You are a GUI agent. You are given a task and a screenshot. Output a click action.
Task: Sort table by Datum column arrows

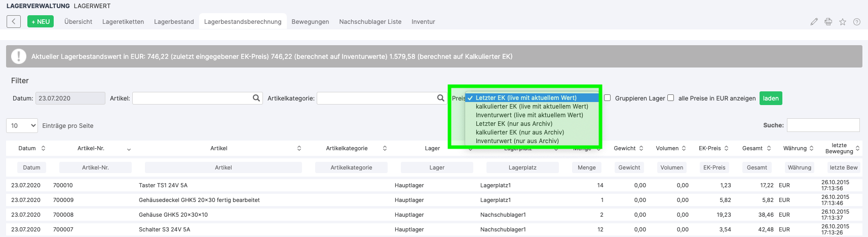tap(43, 148)
